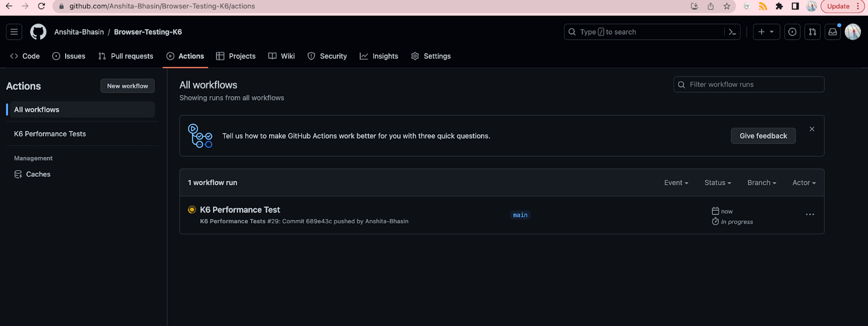
Task: Open the command palette icon
Action: point(732,32)
